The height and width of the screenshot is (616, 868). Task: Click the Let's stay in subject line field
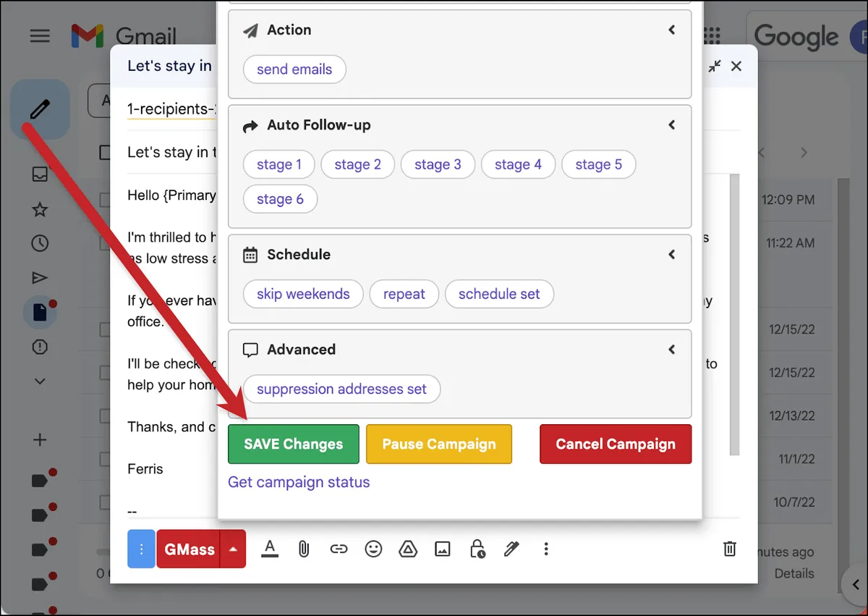click(172, 152)
